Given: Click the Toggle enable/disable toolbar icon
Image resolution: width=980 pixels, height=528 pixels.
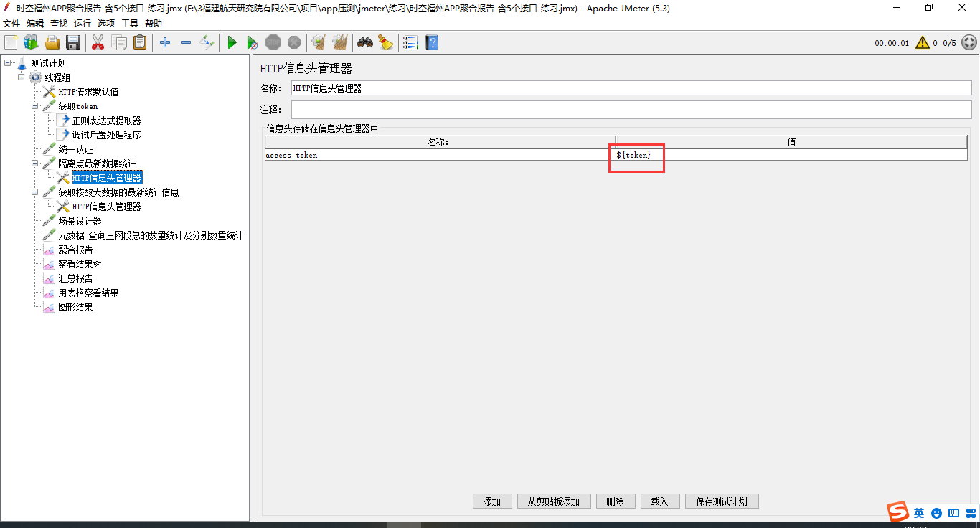Looking at the screenshot, I should 207,43.
